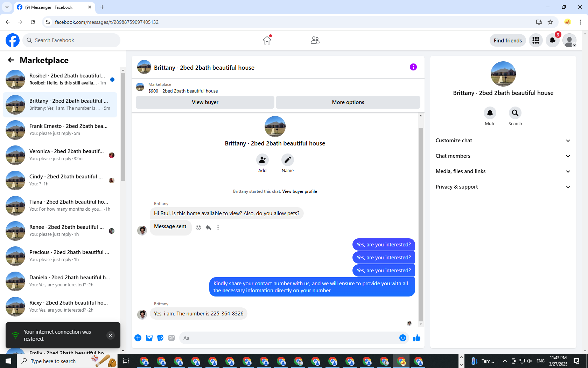The width and height of the screenshot is (588, 368).
Task: Click the message text input box
Action: (x=294, y=338)
